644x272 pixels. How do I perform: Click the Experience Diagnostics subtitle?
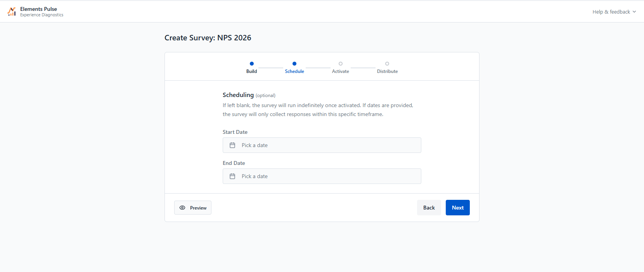pos(42,15)
